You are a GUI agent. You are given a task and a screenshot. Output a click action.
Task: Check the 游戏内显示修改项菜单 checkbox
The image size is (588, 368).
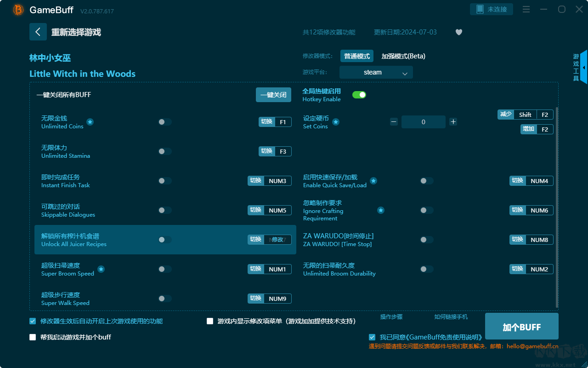click(210, 321)
